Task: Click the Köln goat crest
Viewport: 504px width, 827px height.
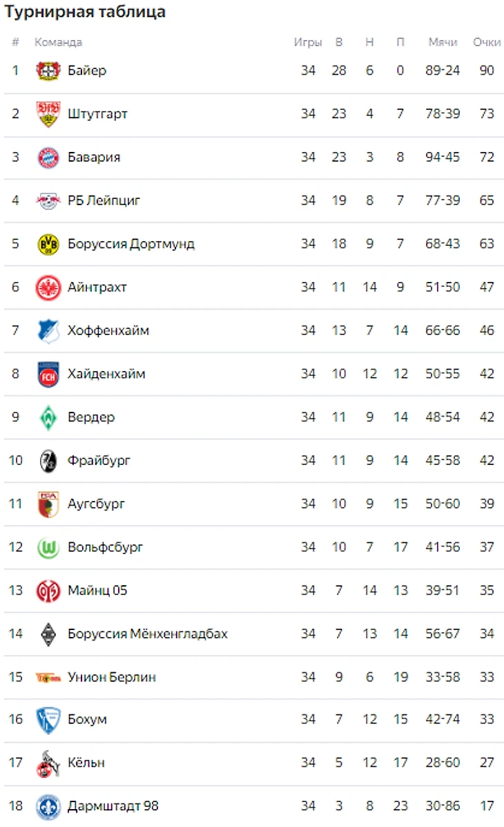Action: coord(48,763)
